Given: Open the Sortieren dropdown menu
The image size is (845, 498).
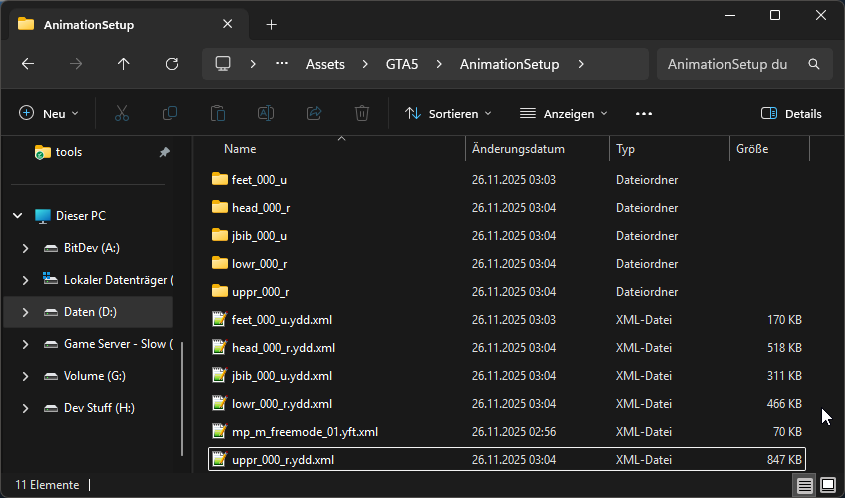Looking at the screenshot, I should click(448, 114).
